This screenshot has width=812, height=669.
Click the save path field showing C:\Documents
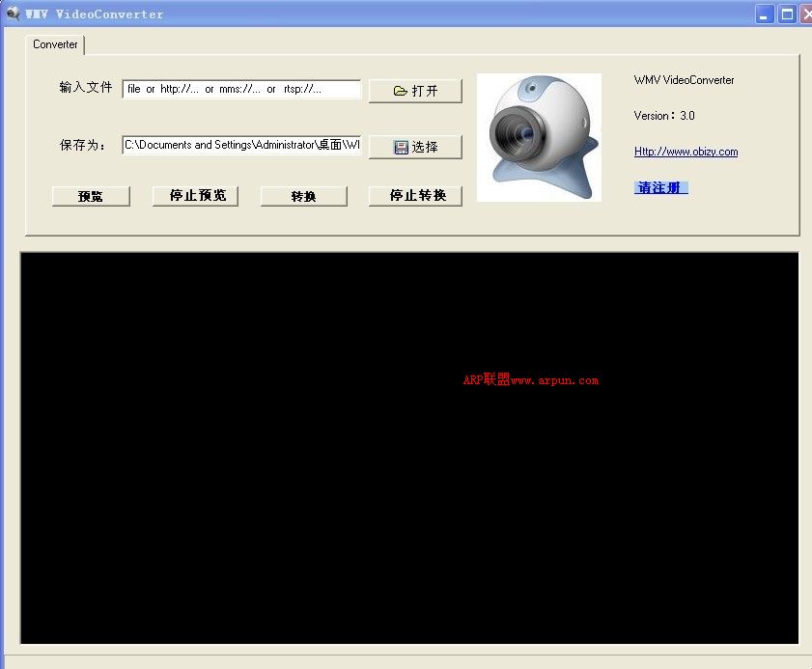241,145
